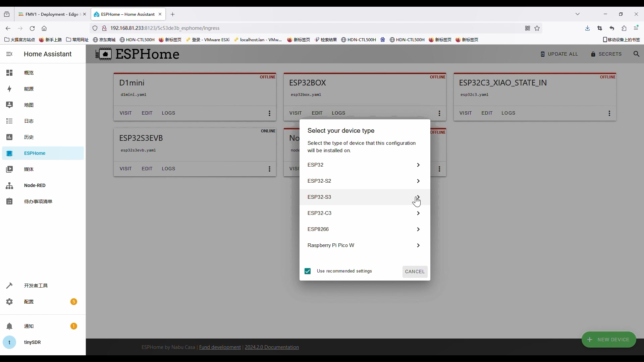Click the 配置 badge showing 5
The width and height of the screenshot is (644, 362).
click(74, 302)
